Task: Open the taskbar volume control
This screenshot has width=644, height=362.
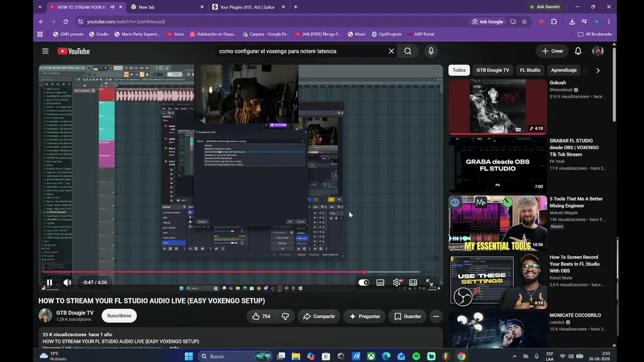Action: 571,356
